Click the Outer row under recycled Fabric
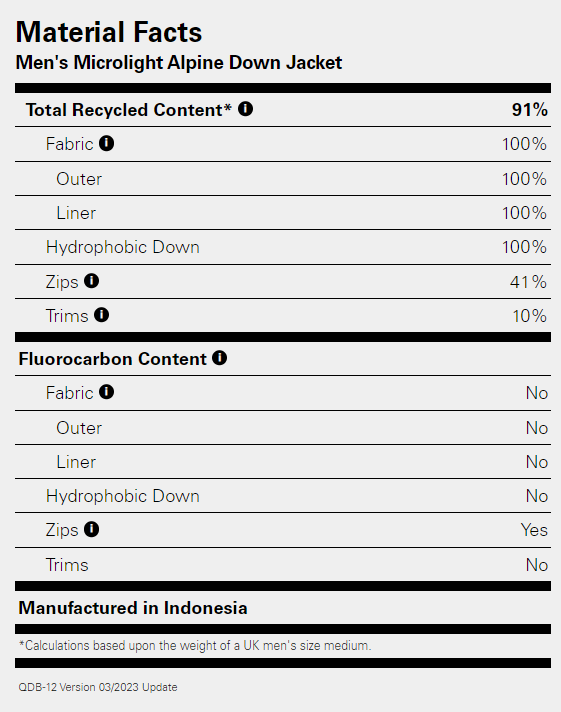The height and width of the screenshot is (712, 561). [283, 179]
